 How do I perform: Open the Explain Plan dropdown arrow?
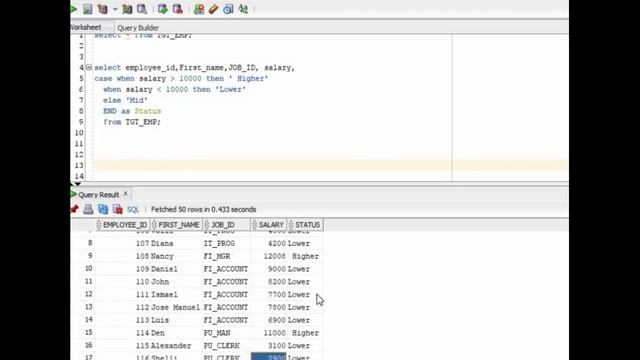pos(115,9)
